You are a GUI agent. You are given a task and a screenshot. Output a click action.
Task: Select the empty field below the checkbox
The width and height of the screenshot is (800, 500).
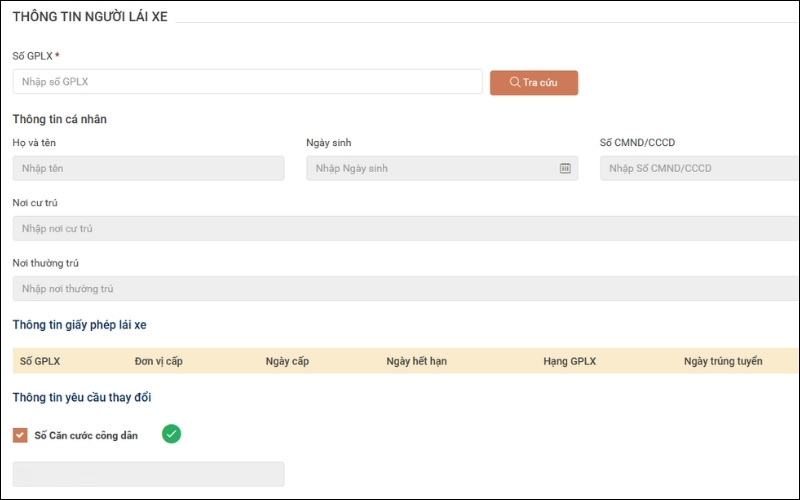coord(148,473)
